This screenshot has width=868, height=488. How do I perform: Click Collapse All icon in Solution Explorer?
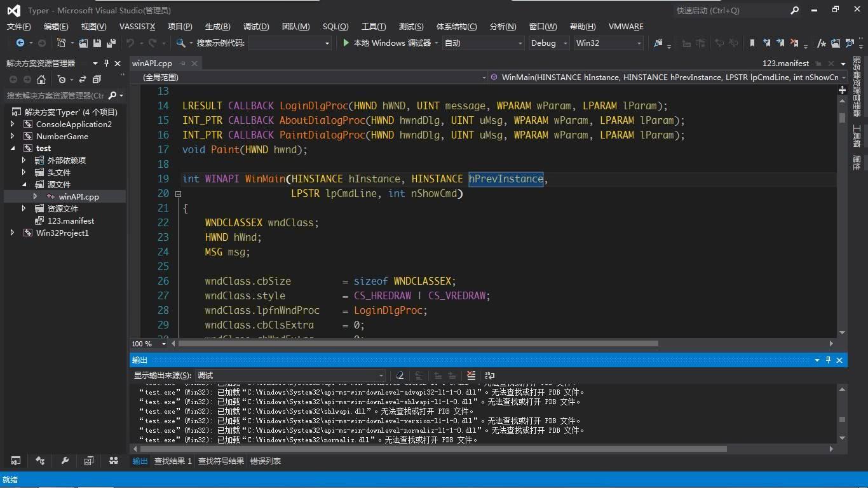click(97, 79)
